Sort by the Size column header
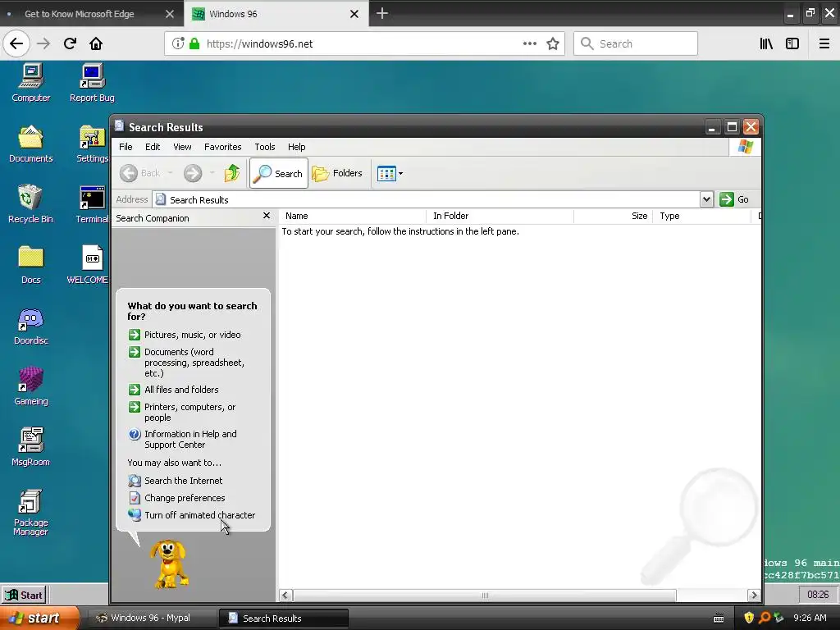The image size is (840, 630). tap(614, 216)
